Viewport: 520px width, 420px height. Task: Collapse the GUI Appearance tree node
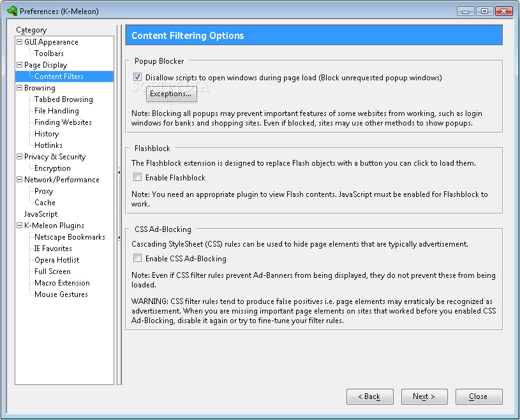pos(20,41)
